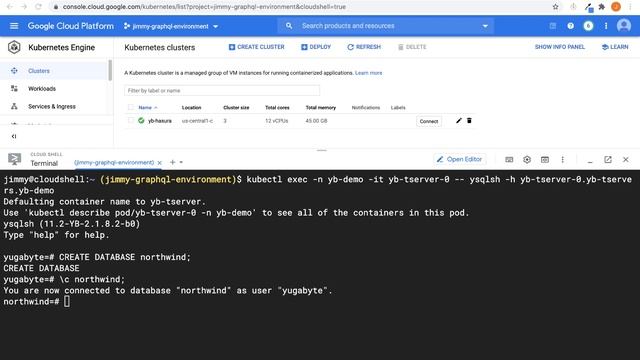Screen dimensions: 640x360
Task: Open the Cloud Shell three-dot more menu
Action: tap(562, 160)
